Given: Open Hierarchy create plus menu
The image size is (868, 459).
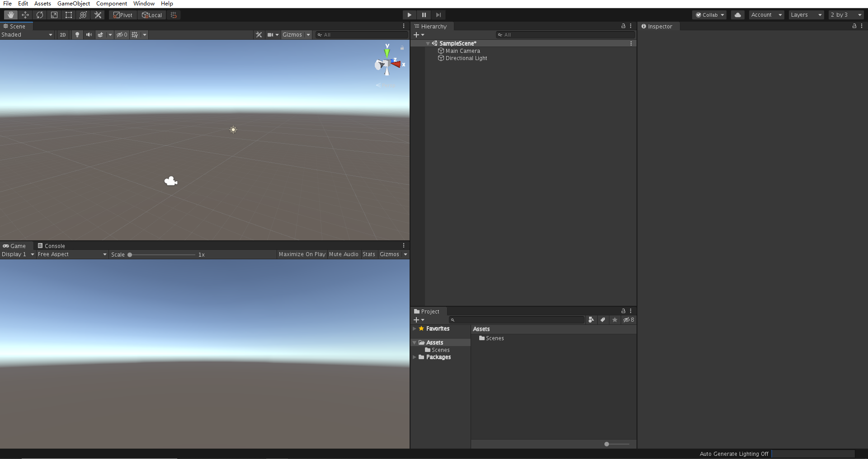Looking at the screenshot, I should (x=419, y=35).
